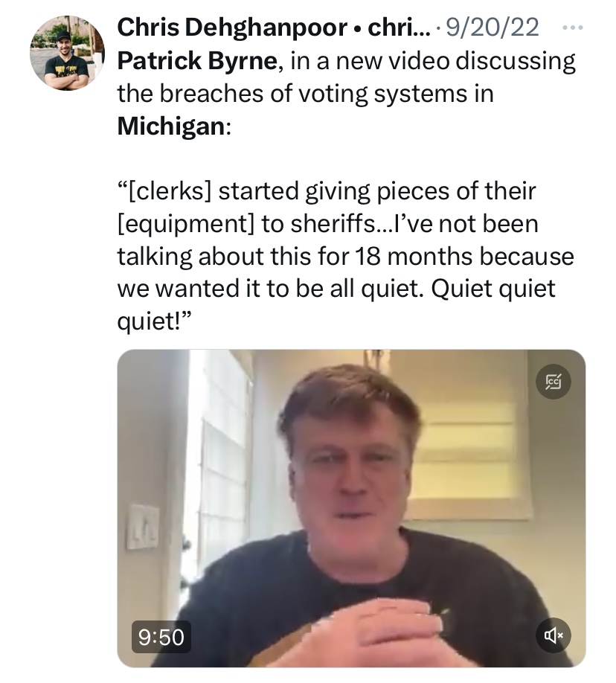Screen dimensions: 616x683
Task: Click the light switch shown in the video
Action: point(142,526)
